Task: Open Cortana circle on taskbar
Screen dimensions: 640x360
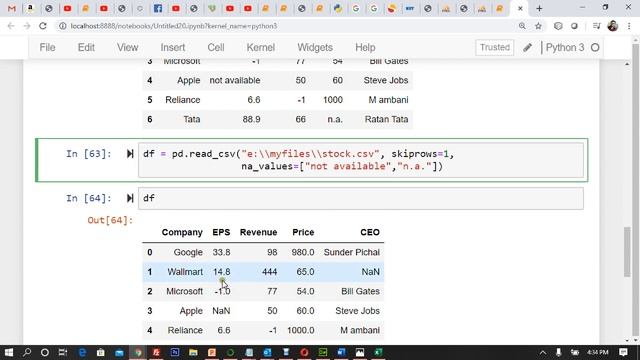Action: click(x=45, y=352)
